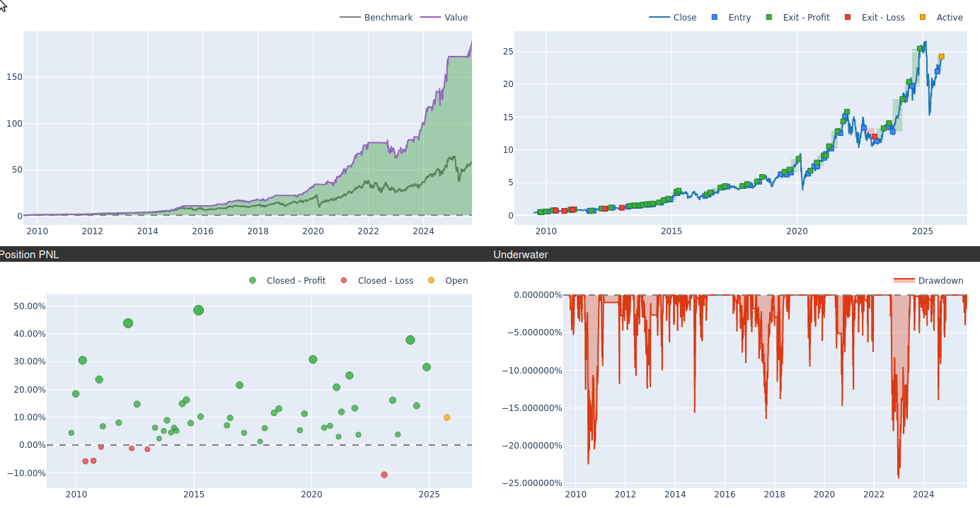980x508 pixels.
Task: Click the red Exit - Loss legend marker
Action: [x=848, y=18]
